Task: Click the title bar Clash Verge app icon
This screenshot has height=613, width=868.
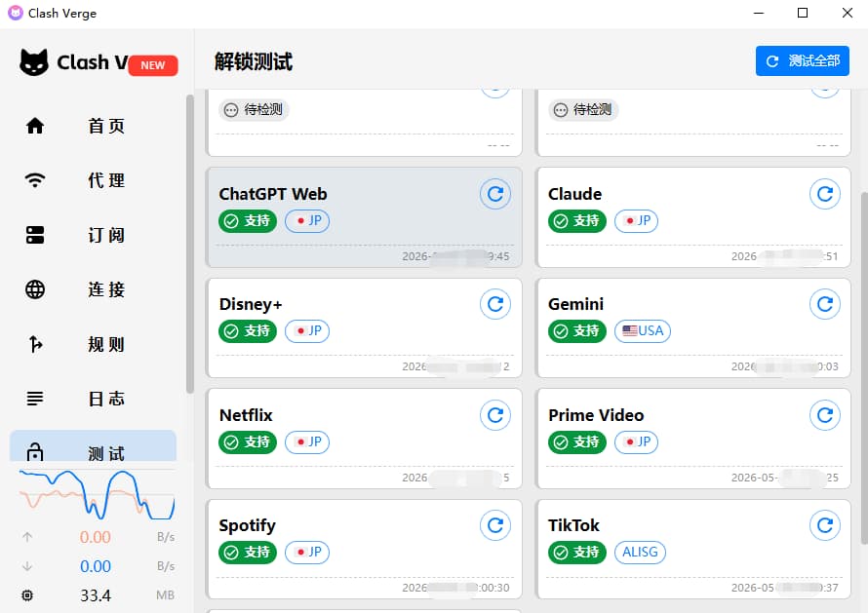Action: pyautogui.click(x=15, y=13)
